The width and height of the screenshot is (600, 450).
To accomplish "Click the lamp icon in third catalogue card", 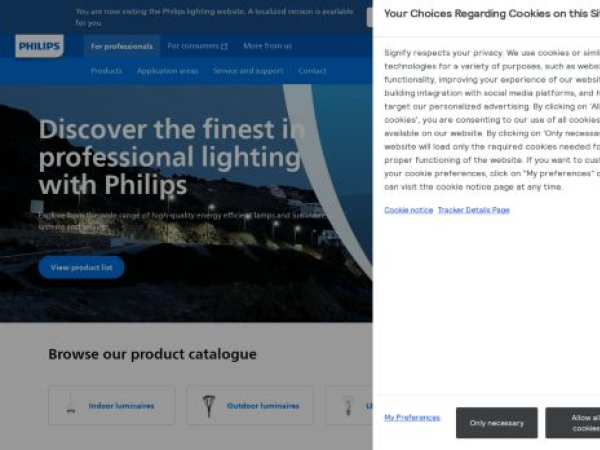I will pos(348,405).
